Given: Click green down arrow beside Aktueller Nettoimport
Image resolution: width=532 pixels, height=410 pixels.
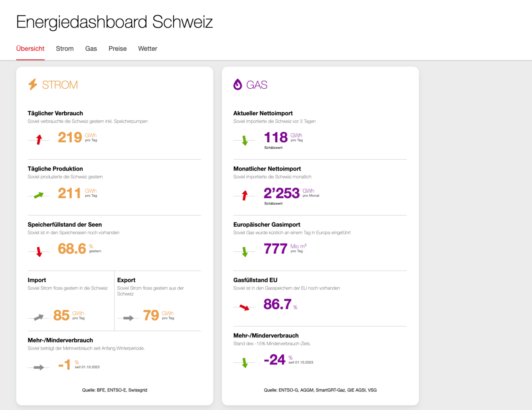Looking at the screenshot, I should point(245,140).
